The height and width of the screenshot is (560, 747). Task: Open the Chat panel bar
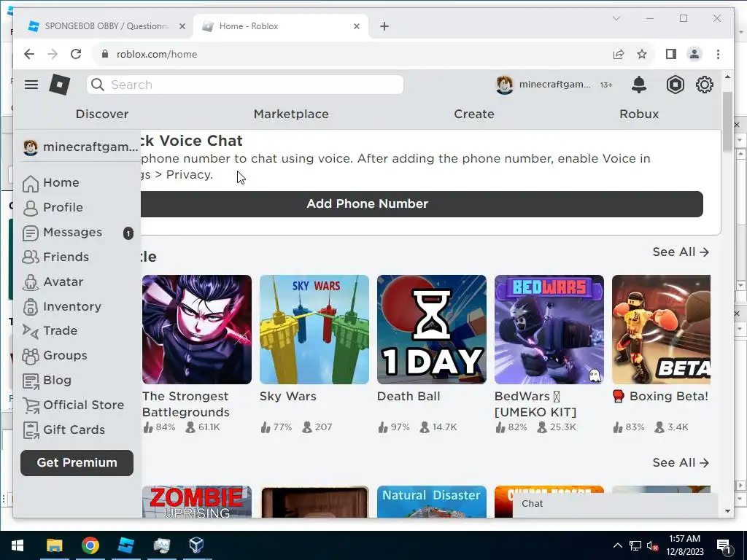point(614,505)
